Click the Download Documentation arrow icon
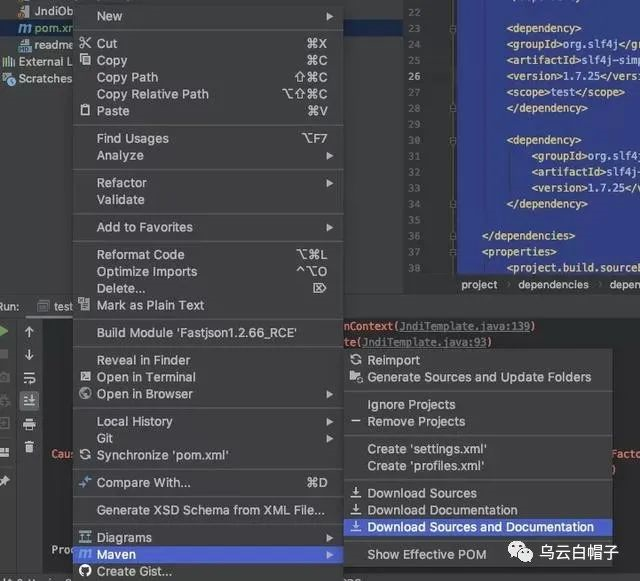Screen dimensions: 640x581 coord(356,509)
